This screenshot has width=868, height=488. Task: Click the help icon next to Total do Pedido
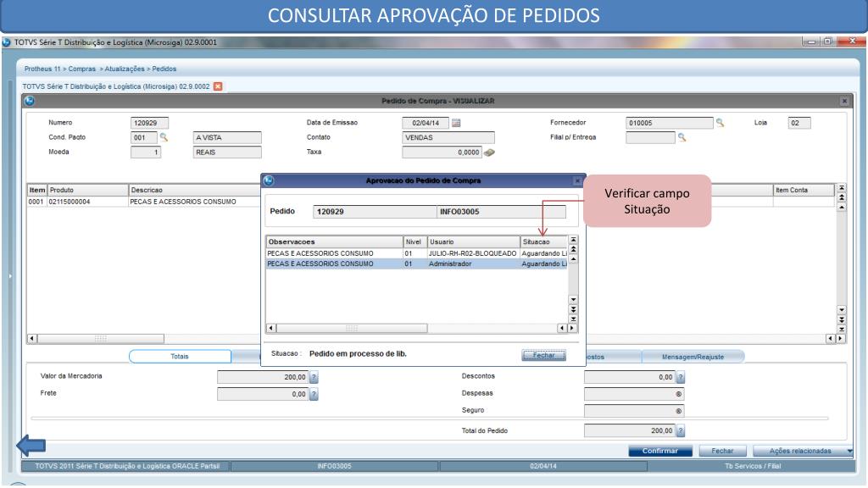681,430
